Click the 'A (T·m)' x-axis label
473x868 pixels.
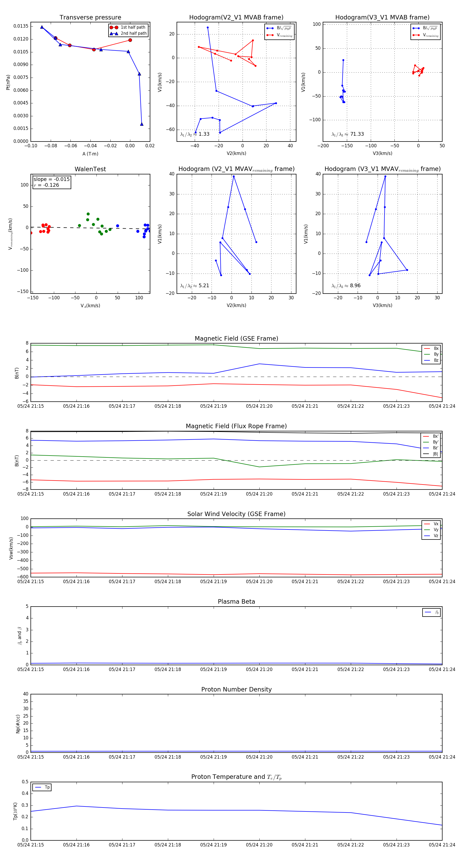tap(90, 154)
